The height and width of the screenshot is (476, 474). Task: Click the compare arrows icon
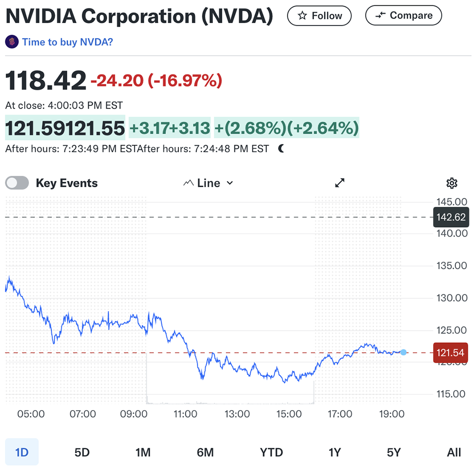(x=380, y=16)
